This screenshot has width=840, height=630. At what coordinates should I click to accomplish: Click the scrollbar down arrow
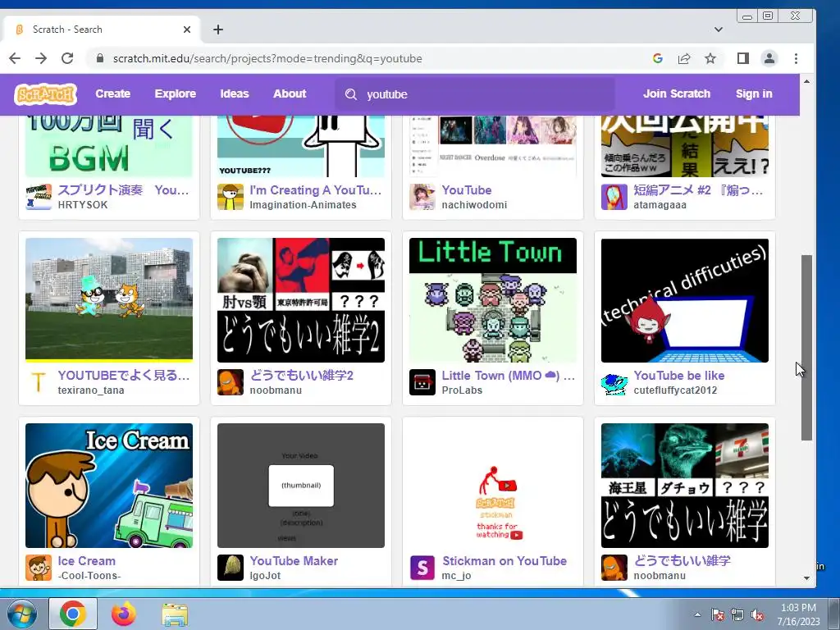click(807, 578)
